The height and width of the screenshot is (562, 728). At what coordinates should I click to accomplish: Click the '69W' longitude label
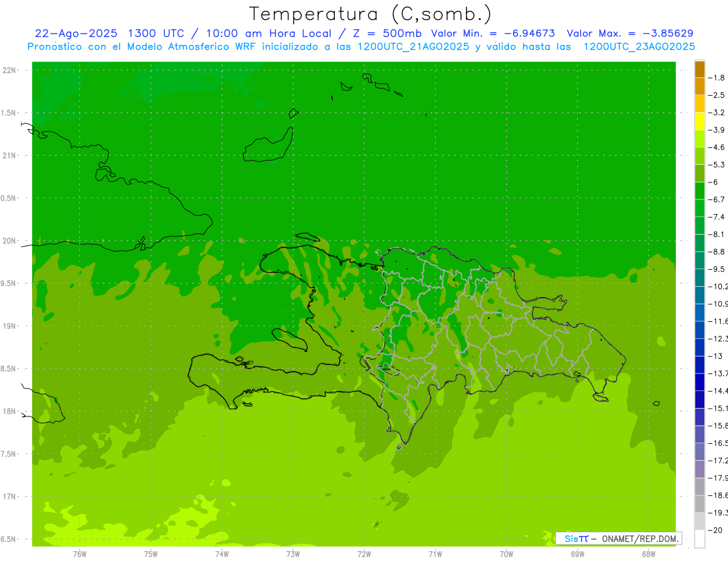[578, 554]
